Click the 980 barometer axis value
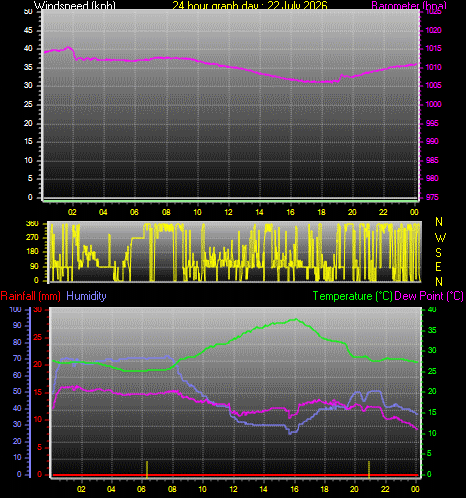Screen dimensions: 466x498 (x=432, y=178)
